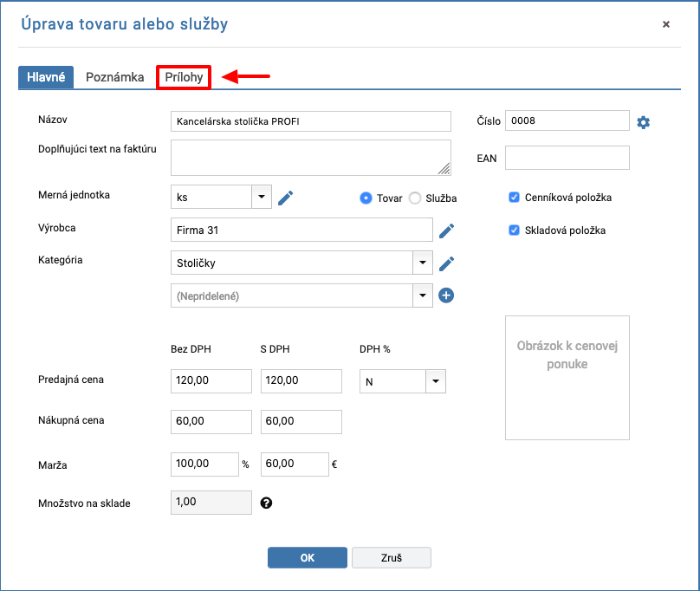Confirm with the OK button

(308, 557)
